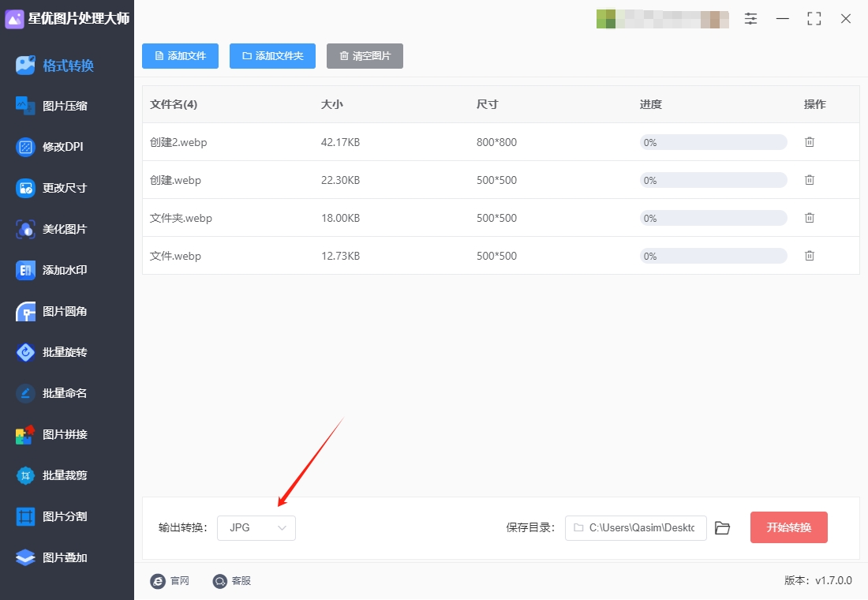This screenshot has width=868, height=600.
Task: Open the settings sliders icon in title bar
Action: point(750,19)
